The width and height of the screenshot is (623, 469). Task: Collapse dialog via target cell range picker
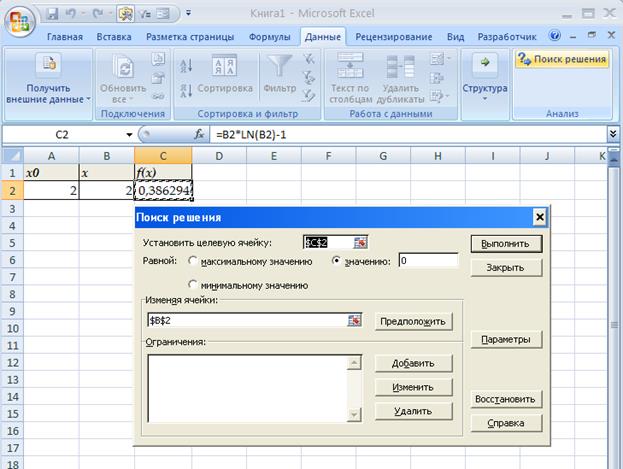pos(360,242)
